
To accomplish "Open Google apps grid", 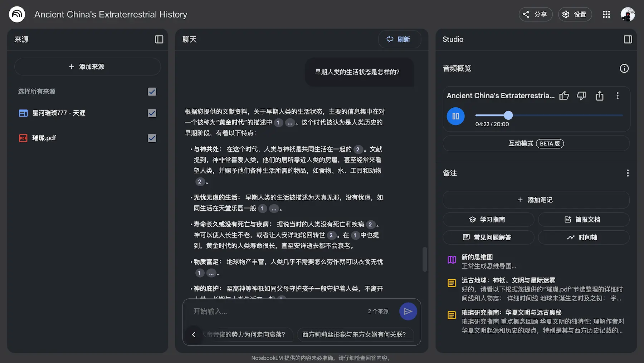I will click(x=606, y=14).
